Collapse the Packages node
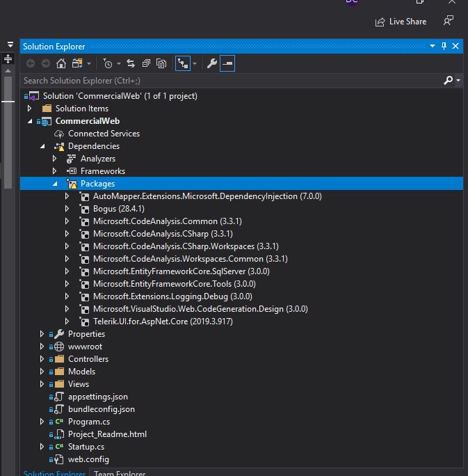Screen dimensions: 468x476 55,184
